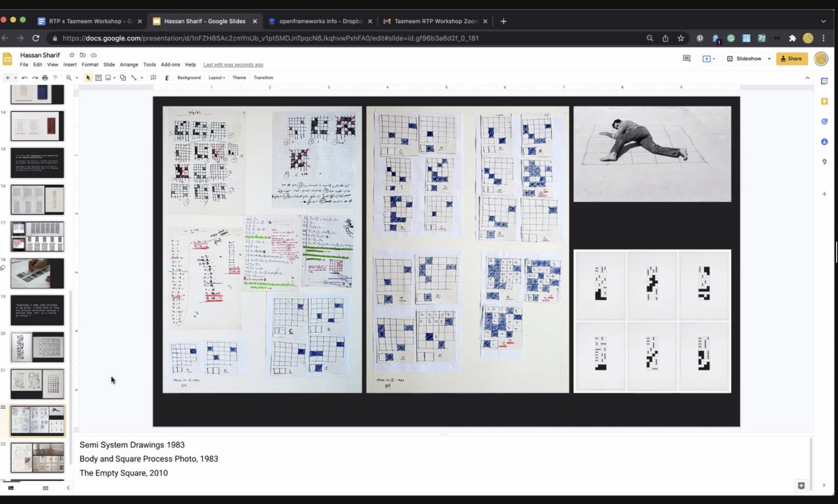Open Explore button at bottom right
838x504 pixels.
(801, 486)
